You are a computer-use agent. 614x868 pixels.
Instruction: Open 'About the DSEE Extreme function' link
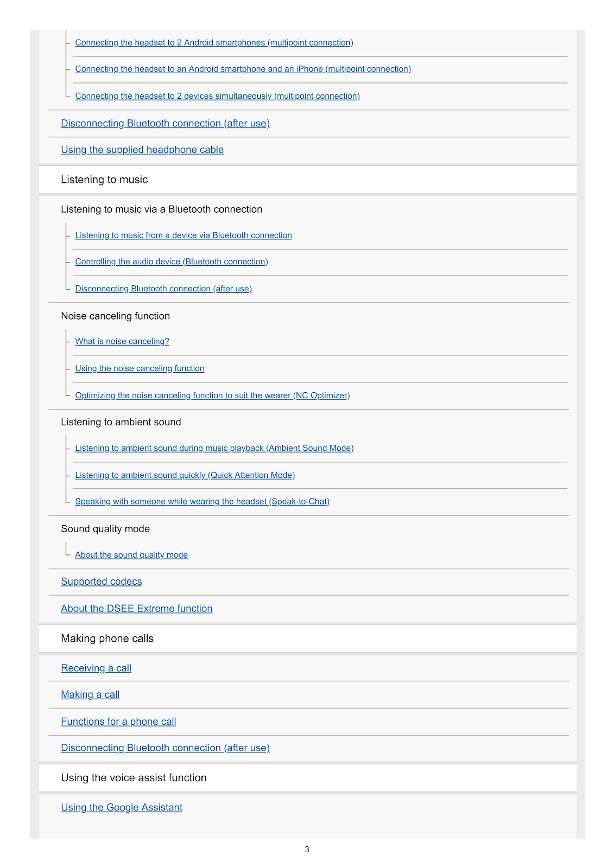click(x=137, y=609)
